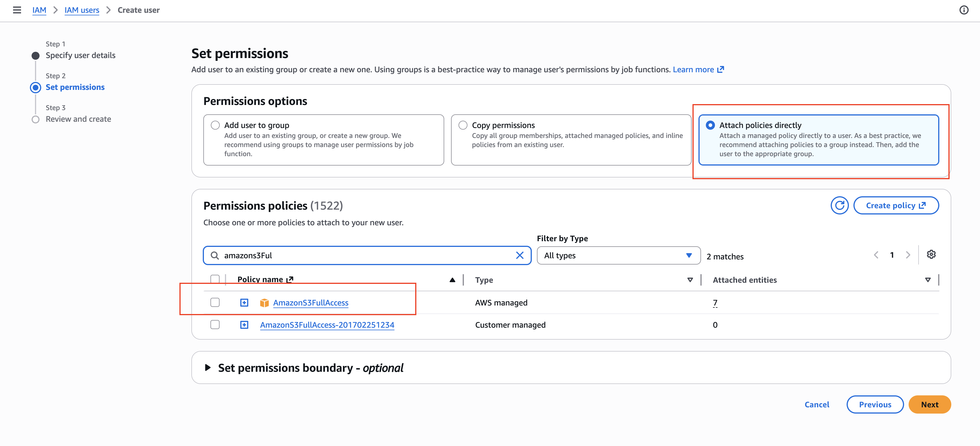The image size is (980, 446).
Task: Click the Next button
Action: point(929,404)
